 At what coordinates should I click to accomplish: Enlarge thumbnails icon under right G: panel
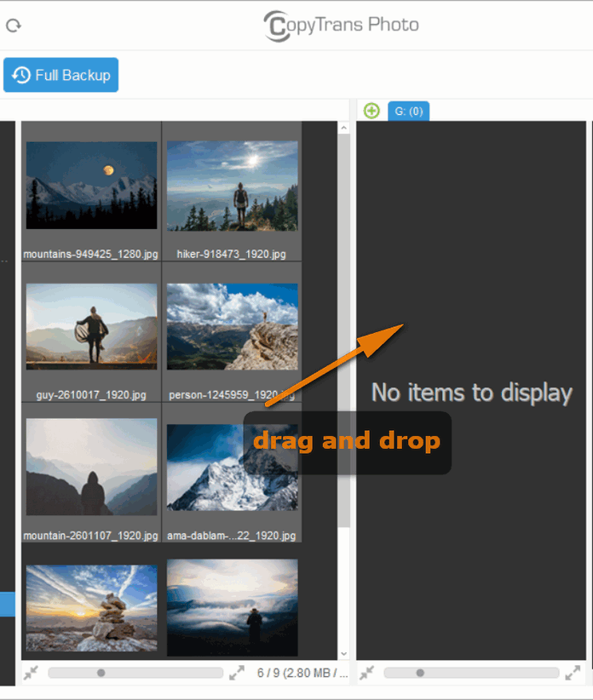coord(573,673)
